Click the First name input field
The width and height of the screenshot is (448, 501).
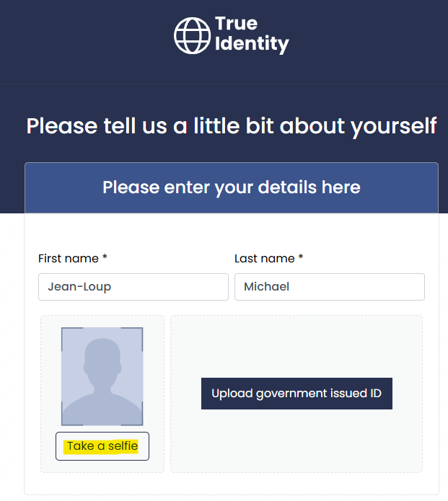tap(133, 287)
